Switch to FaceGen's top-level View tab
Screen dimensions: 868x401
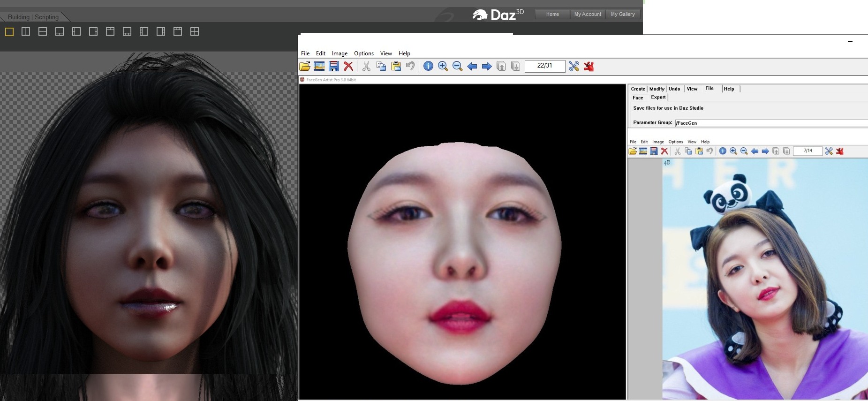pos(692,89)
